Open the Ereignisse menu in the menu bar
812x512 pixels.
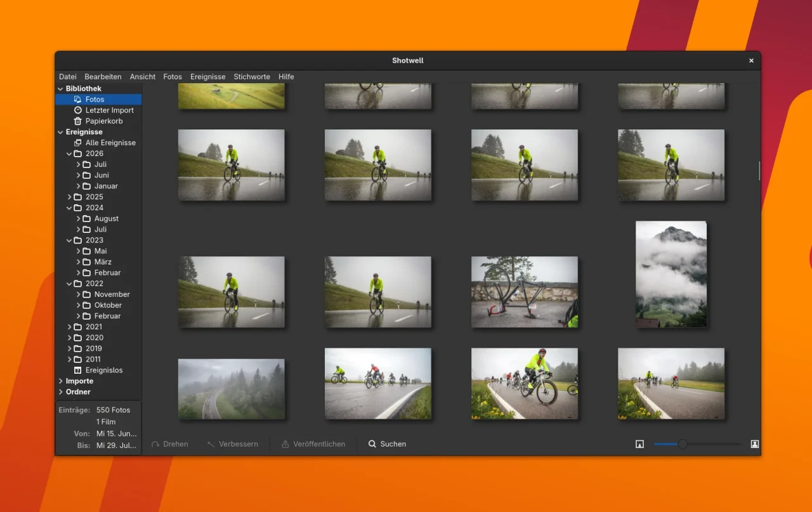tap(208, 77)
